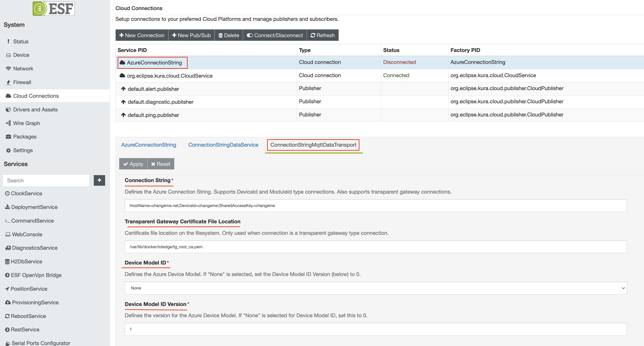Go to Network settings
This screenshot has width=644, height=346.
[x=23, y=69]
